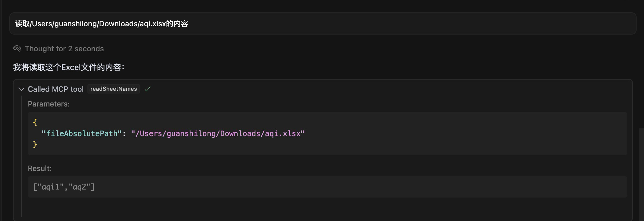Click the closing yellow curly brace
Image resolution: width=644 pixels, height=221 pixels.
point(35,144)
